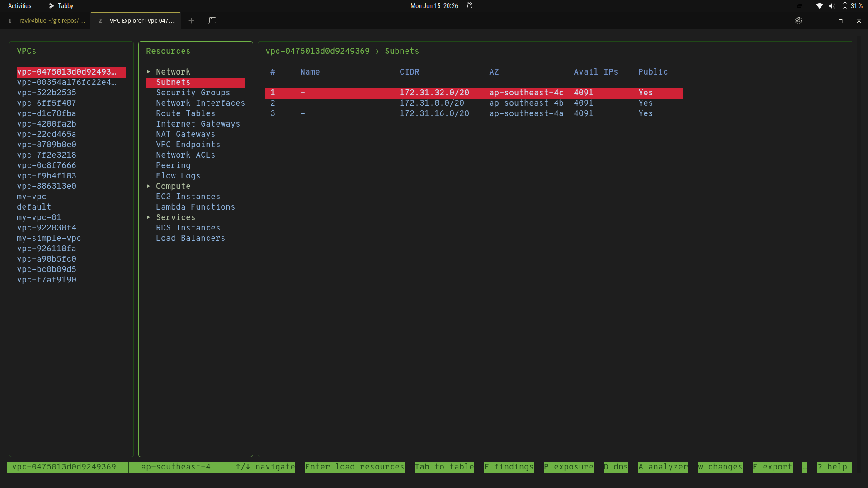Select vpc-6ff5f407 in VPCs list

(x=47, y=103)
